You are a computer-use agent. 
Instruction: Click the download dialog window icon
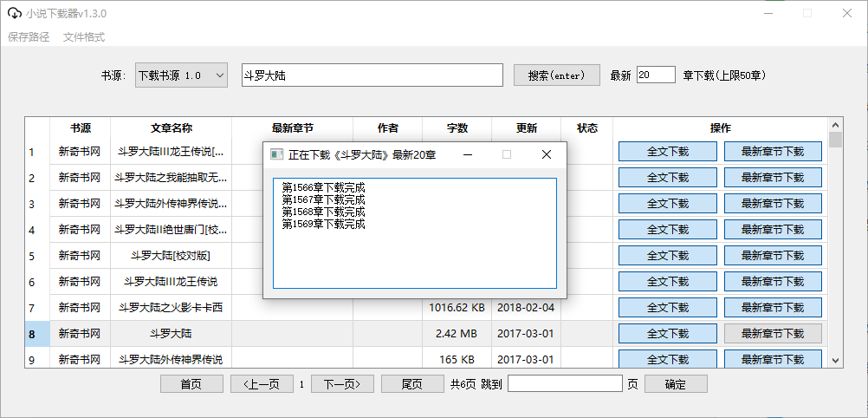tap(276, 154)
